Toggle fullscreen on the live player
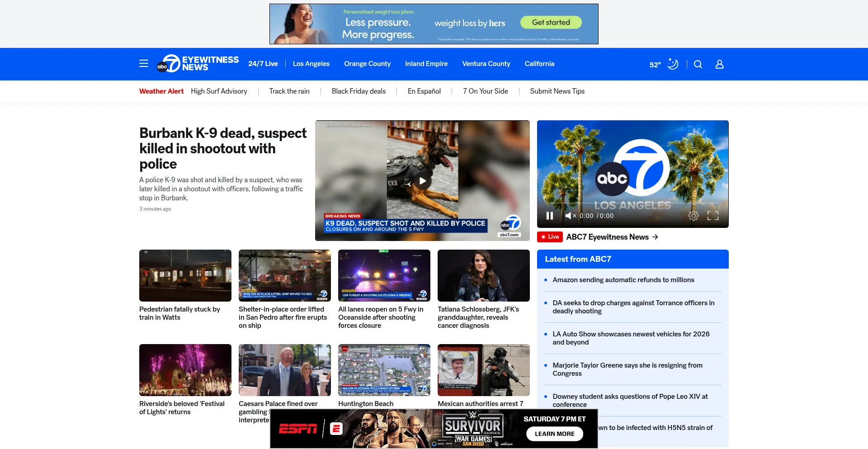This screenshot has width=868, height=449. coord(712,216)
